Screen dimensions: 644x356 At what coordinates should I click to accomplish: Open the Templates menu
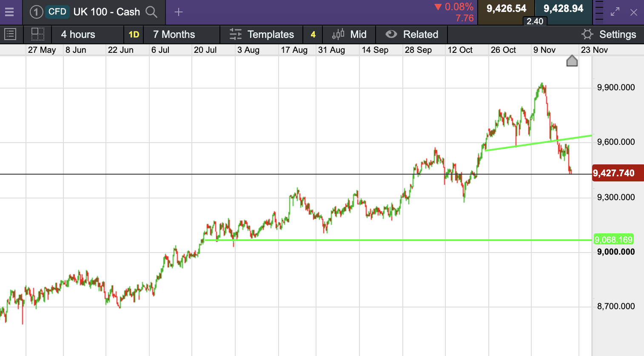pos(262,34)
